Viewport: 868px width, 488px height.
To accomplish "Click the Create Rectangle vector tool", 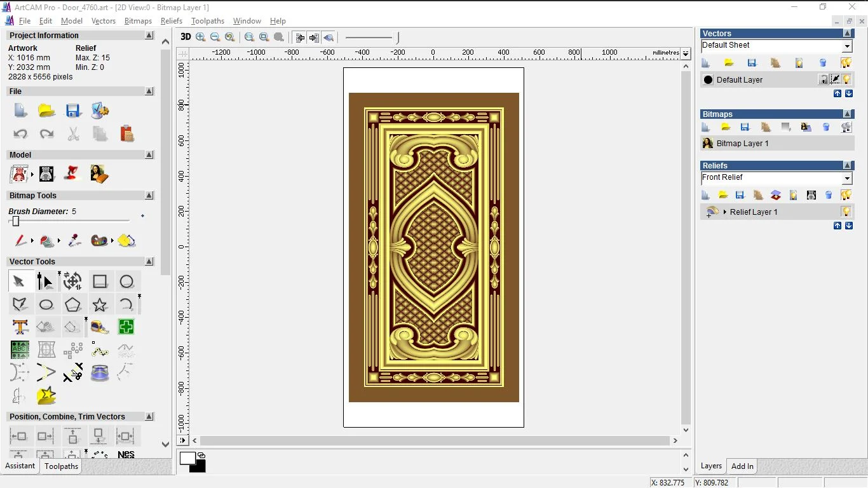I will [x=100, y=281].
